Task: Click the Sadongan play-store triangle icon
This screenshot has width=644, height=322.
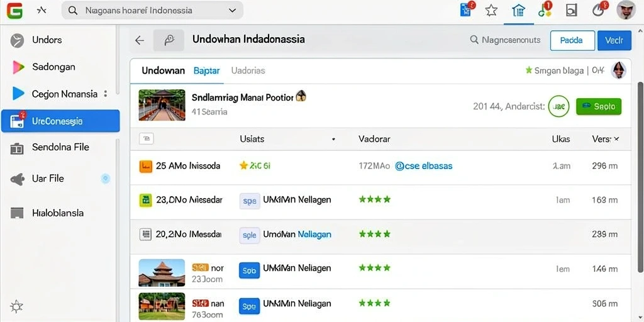Action: point(18,67)
